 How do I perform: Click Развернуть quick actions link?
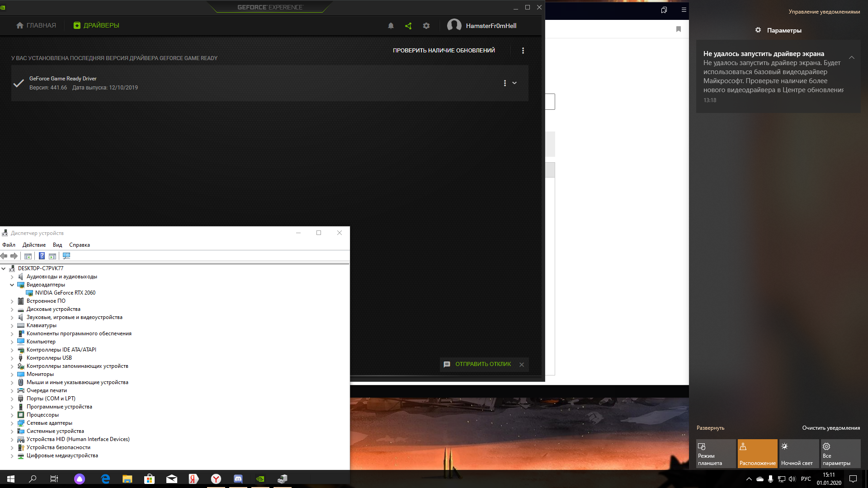(x=710, y=428)
